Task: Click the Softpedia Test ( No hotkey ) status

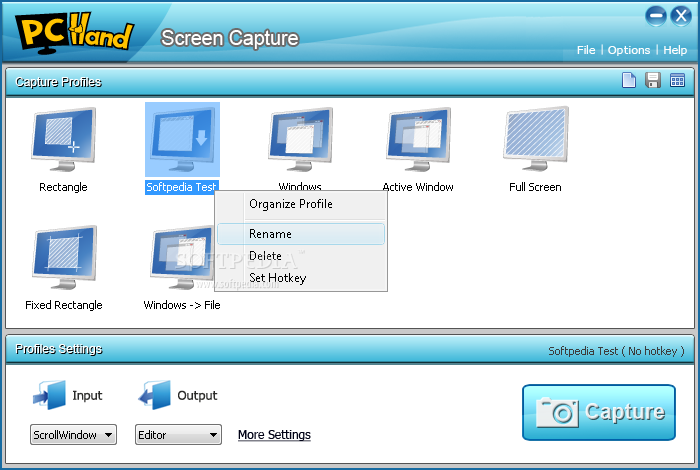Action: 616,351
